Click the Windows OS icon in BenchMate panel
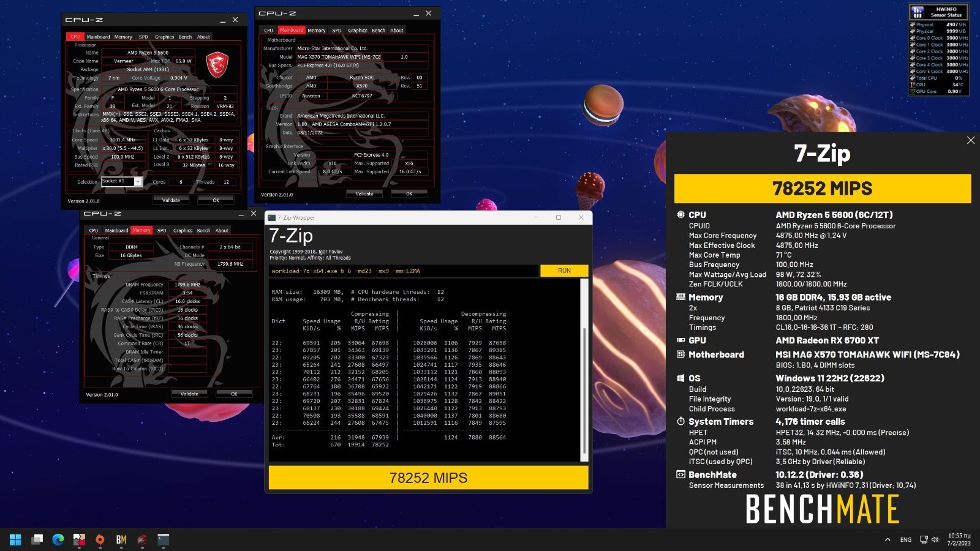This screenshot has height=551, width=980. (x=680, y=378)
